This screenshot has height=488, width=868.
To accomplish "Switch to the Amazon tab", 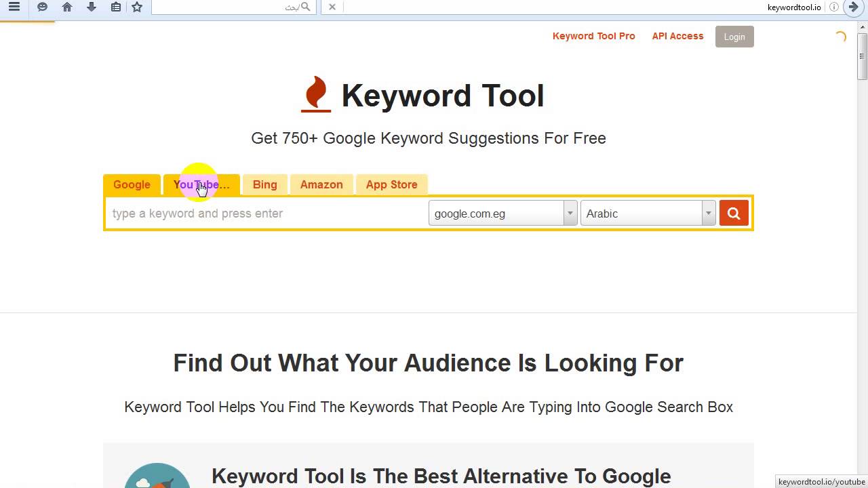I will [x=321, y=184].
